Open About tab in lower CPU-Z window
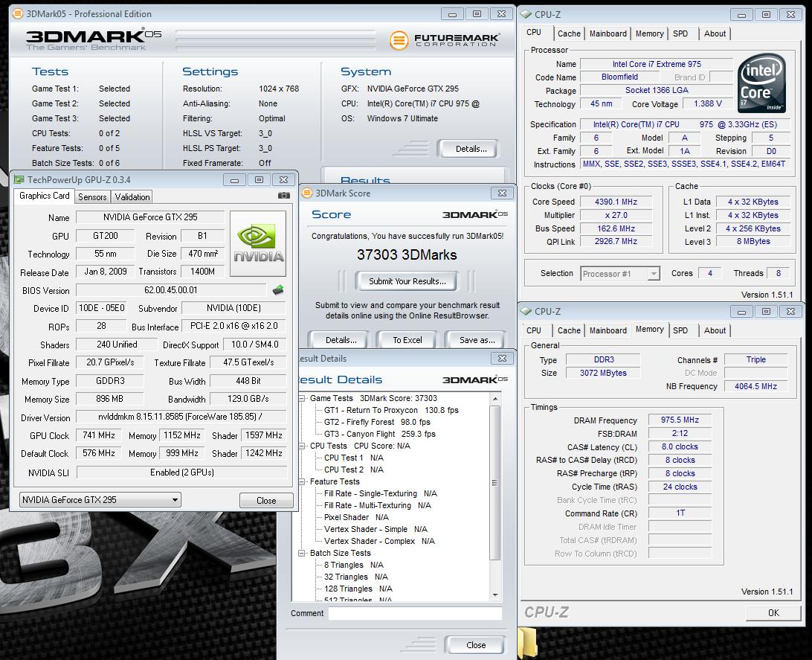The height and width of the screenshot is (660, 812). point(715,330)
